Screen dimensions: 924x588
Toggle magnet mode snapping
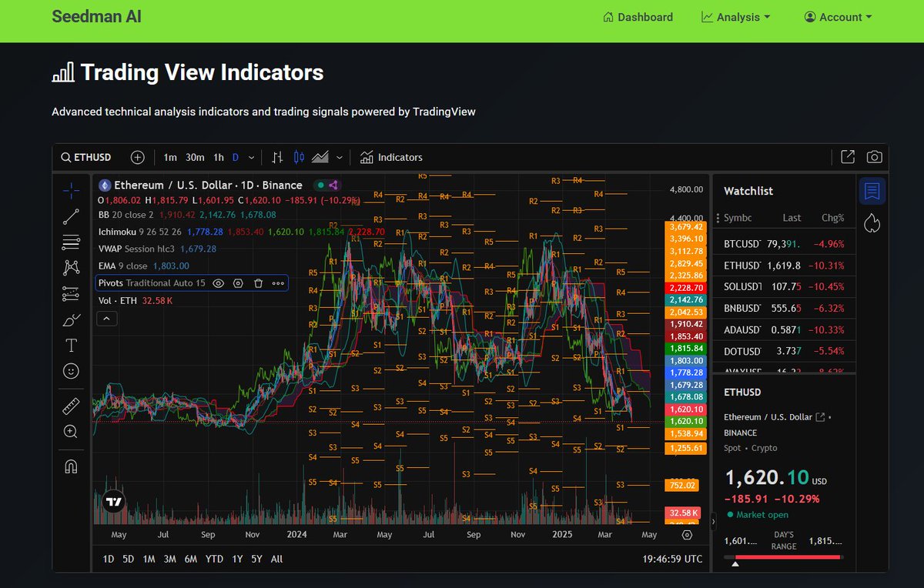[71, 466]
